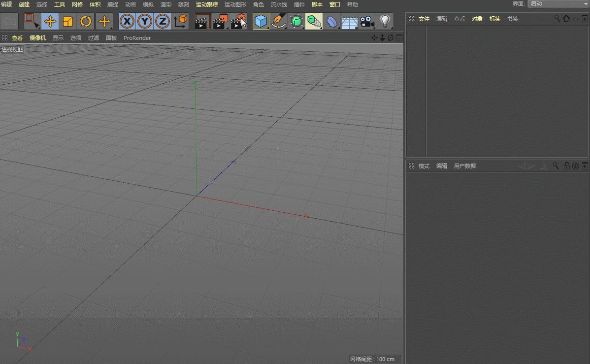Open the viewport 选项 menu
590x364 pixels.
76,37
